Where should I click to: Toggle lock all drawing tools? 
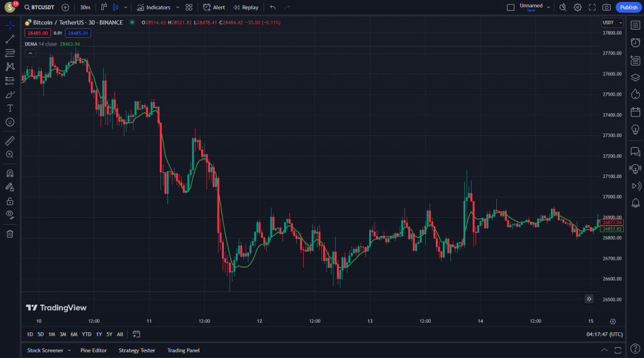click(x=10, y=201)
